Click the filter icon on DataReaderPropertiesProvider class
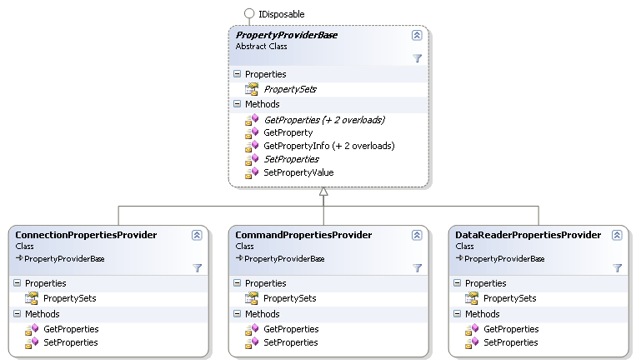 (x=617, y=267)
